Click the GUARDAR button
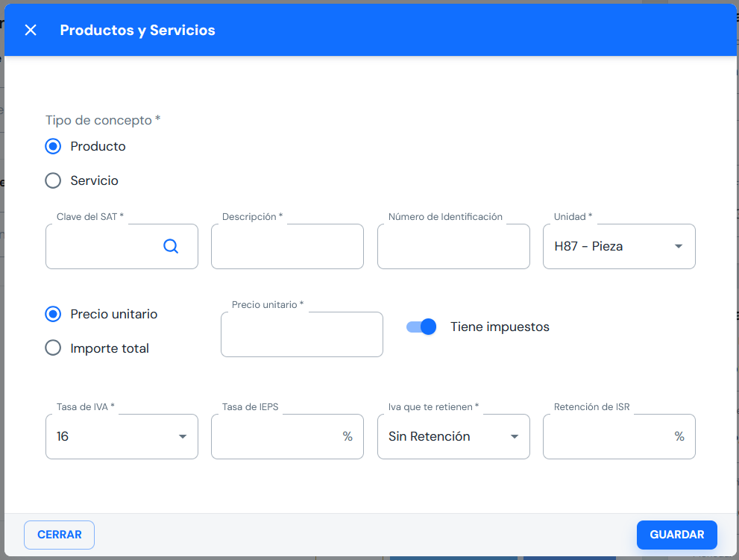The height and width of the screenshot is (560, 739). pyautogui.click(x=676, y=535)
